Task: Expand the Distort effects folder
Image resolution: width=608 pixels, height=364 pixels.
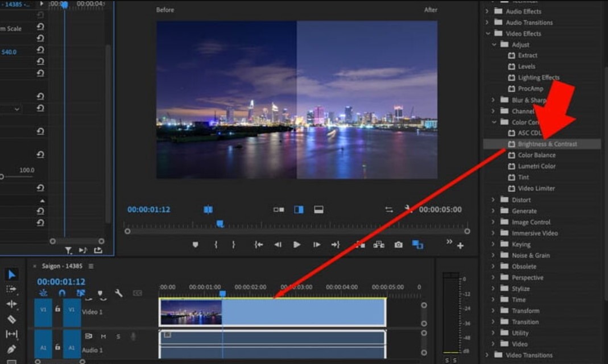Action: [494, 200]
